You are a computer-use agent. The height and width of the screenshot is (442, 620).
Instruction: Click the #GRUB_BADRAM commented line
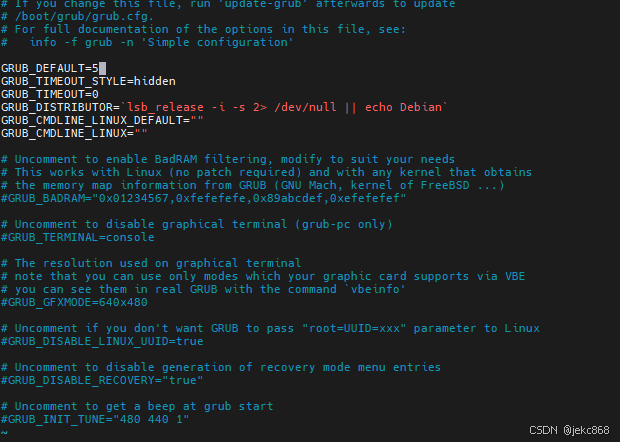tap(204, 198)
